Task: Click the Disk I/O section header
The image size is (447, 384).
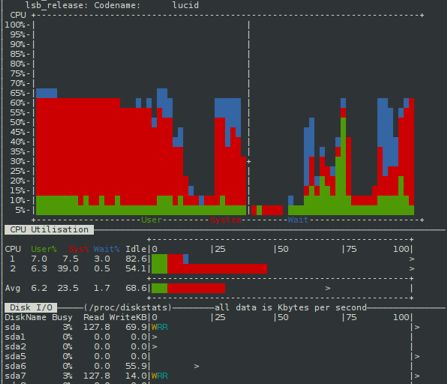Action: pos(31,307)
